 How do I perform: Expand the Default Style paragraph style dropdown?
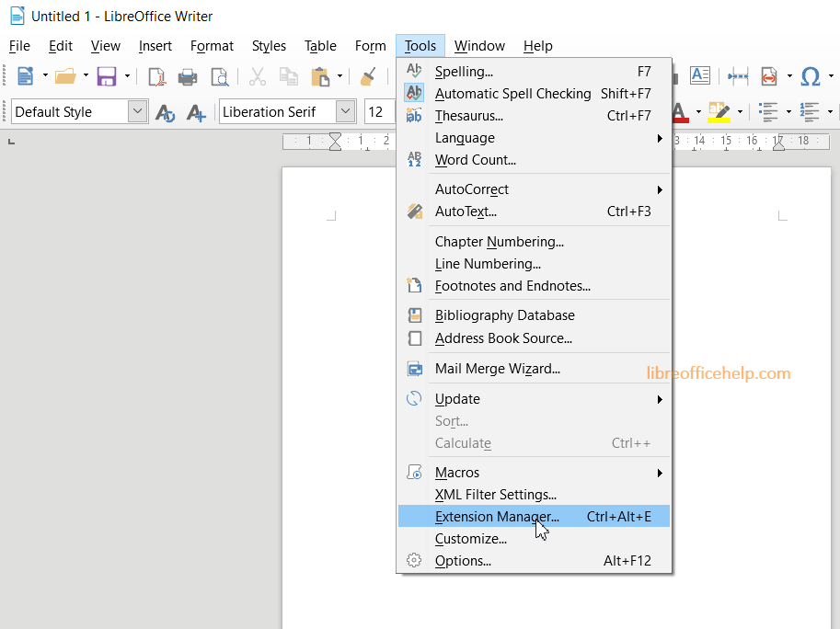pos(138,111)
